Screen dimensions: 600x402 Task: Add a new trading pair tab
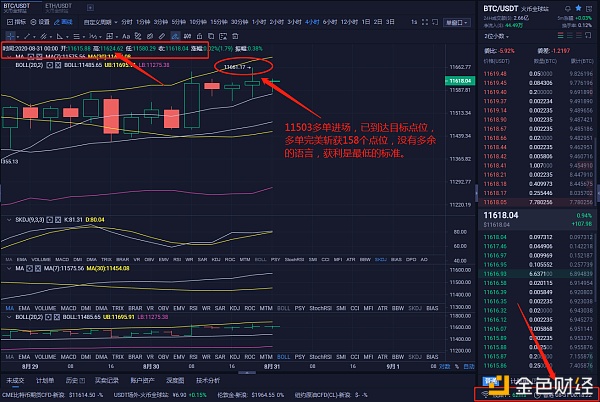coord(90,7)
